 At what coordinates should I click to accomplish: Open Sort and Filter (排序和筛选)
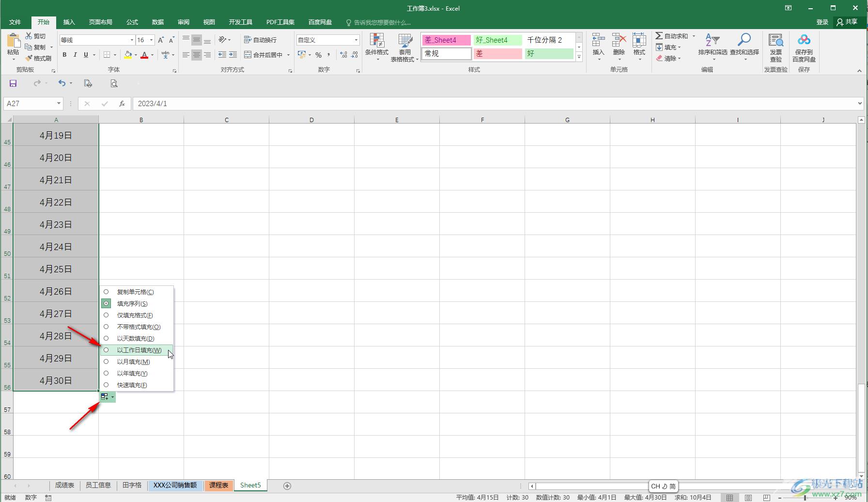(713, 46)
